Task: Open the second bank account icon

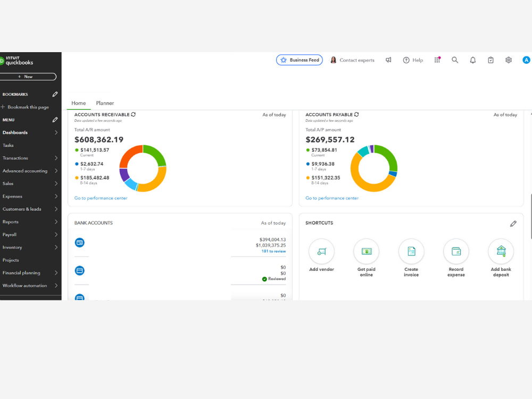Action: (x=80, y=271)
